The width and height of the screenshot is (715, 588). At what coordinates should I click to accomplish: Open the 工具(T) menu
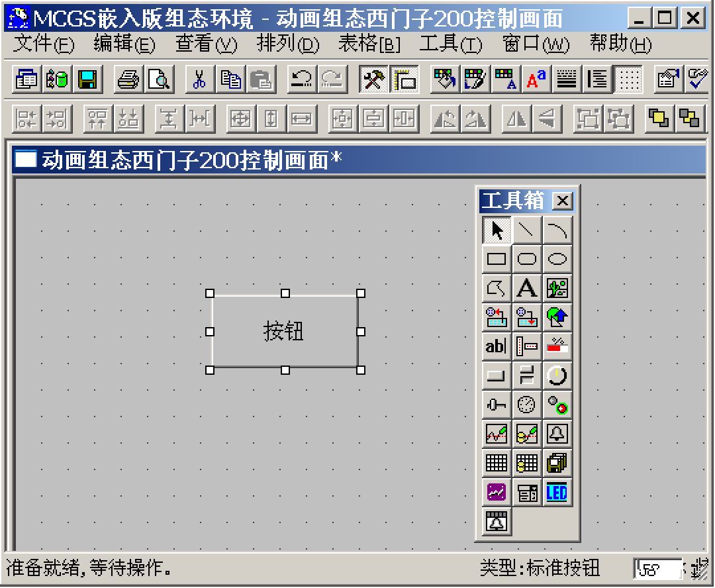(451, 44)
